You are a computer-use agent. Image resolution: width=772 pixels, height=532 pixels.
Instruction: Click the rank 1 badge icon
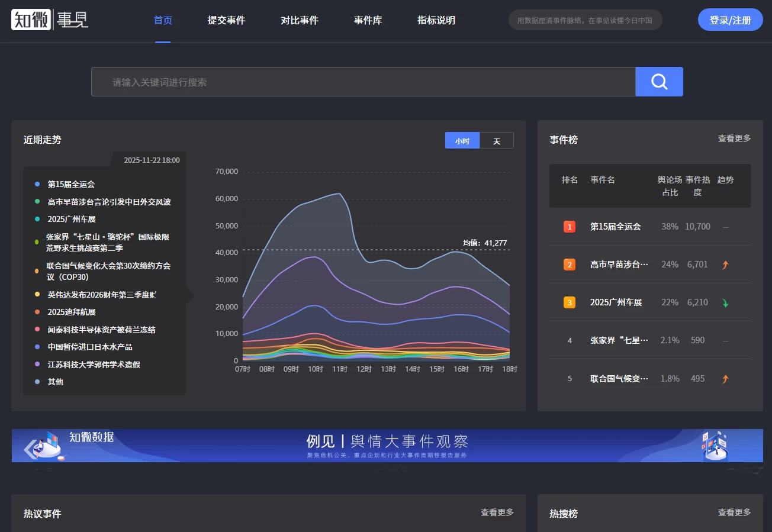tap(570, 227)
